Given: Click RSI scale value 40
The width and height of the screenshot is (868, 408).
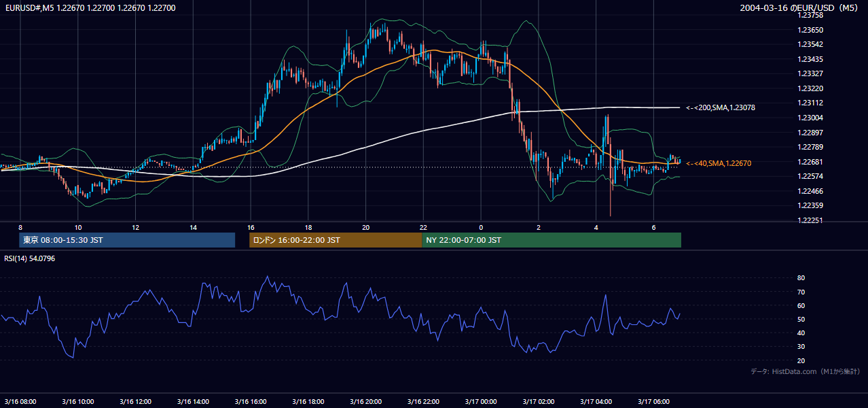Looking at the screenshot, I should tap(801, 333).
